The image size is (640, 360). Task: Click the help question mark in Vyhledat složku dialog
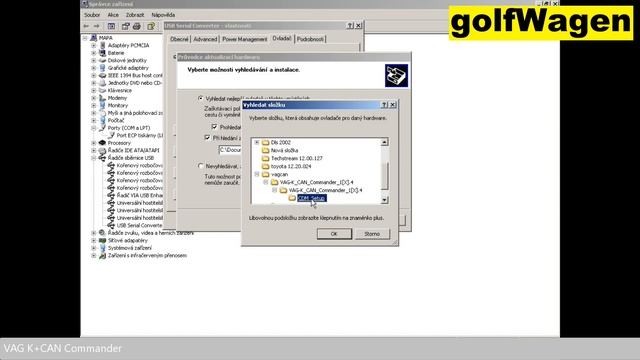pyautogui.click(x=384, y=105)
